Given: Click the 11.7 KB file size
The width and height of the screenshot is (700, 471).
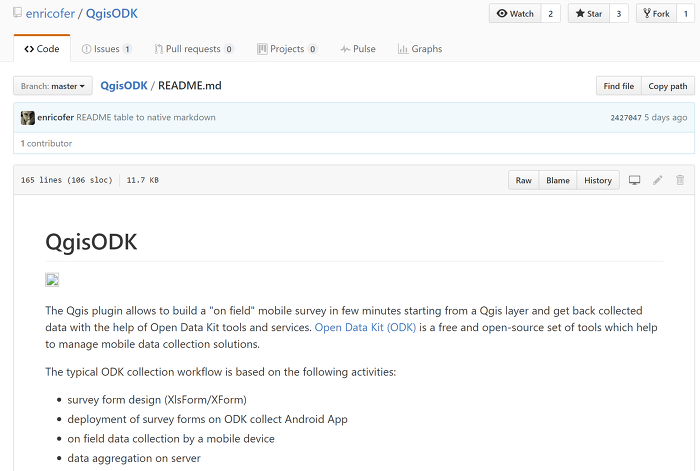Looking at the screenshot, I should pos(143,180).
